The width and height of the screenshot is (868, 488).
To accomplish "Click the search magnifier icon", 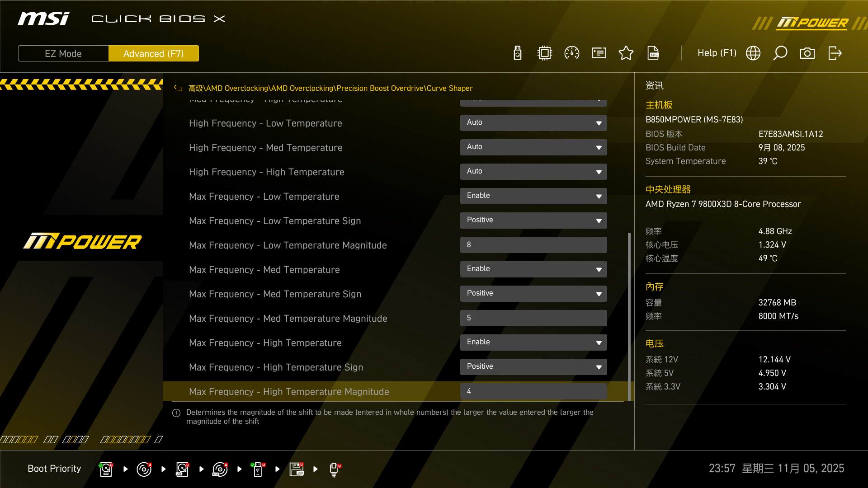I will 780,53.
